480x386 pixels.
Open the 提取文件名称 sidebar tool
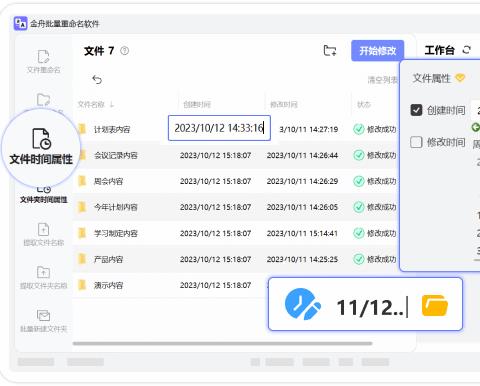tap(43, 234)
